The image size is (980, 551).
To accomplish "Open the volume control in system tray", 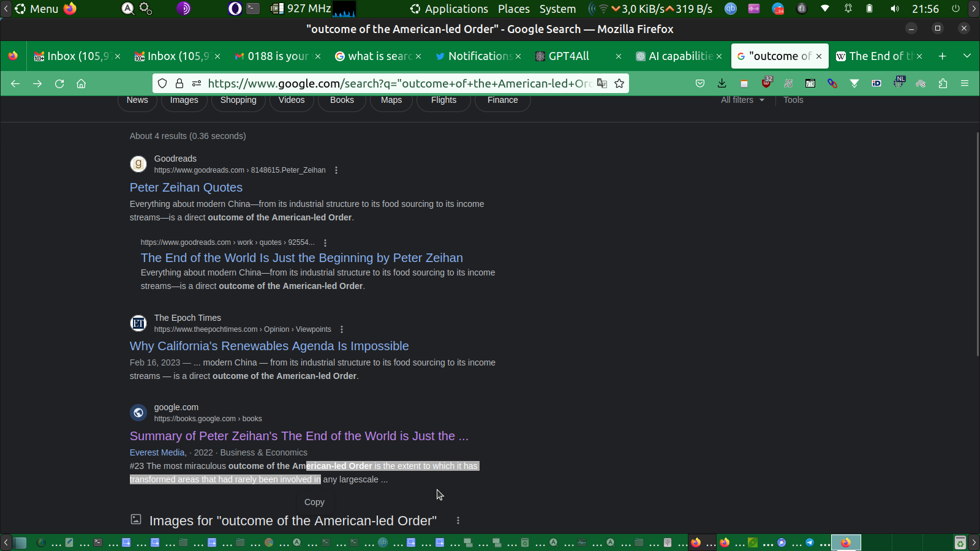I will pos(895,9).
